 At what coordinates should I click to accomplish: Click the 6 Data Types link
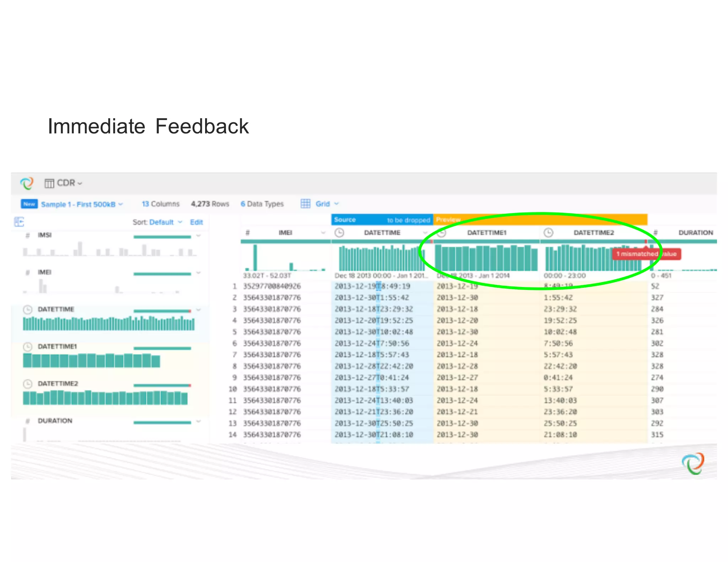click(262, 204)
